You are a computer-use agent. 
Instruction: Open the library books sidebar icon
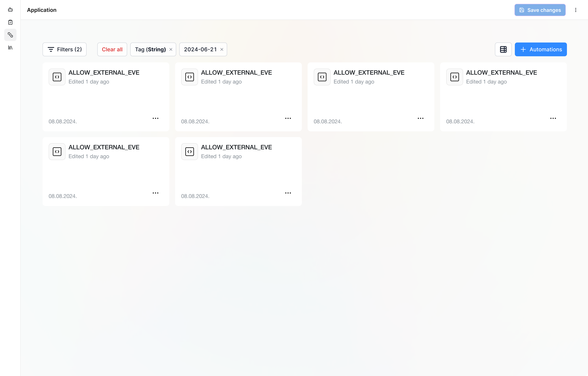[x=10, y=48]
